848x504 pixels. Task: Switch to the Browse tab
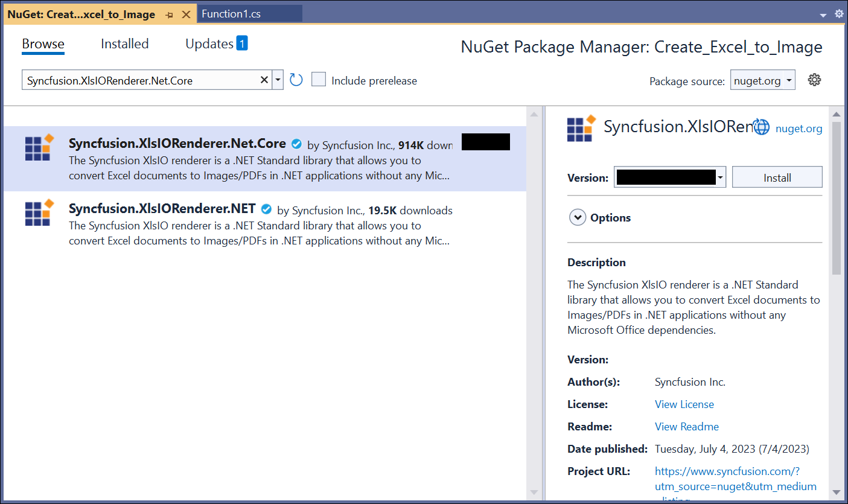[x=43, y=44]
